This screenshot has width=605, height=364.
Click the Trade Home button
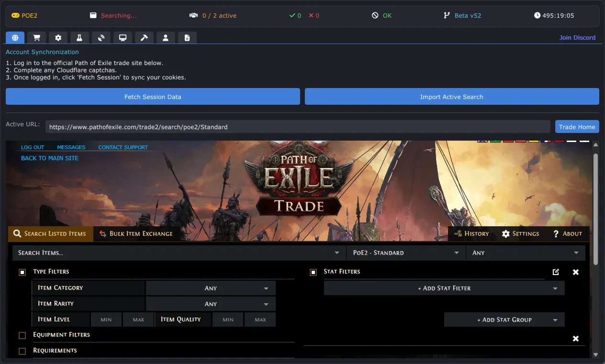tap(577, 127)
